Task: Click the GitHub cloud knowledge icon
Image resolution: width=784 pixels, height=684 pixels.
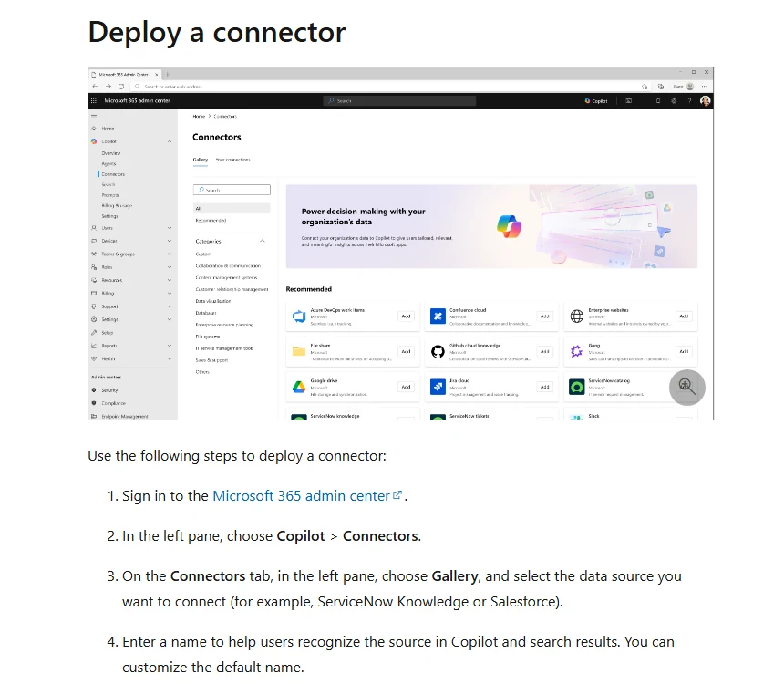Action: (438, 352)
